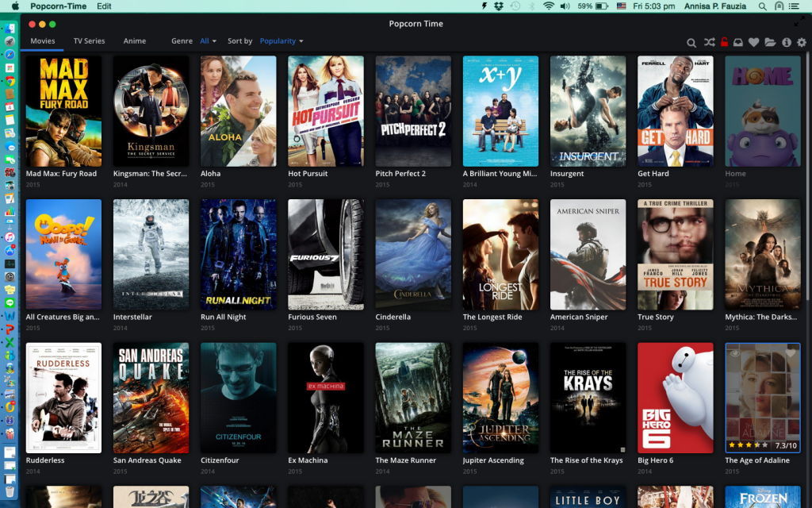
Task: Expand the Genre 'All' dropdown
Action: [x=209, y=41]
